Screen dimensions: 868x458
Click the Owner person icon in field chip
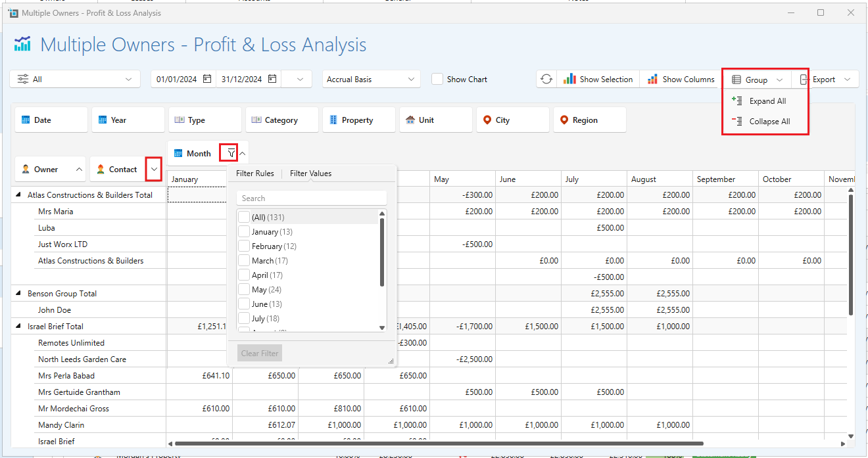click(x=26, y=170)
